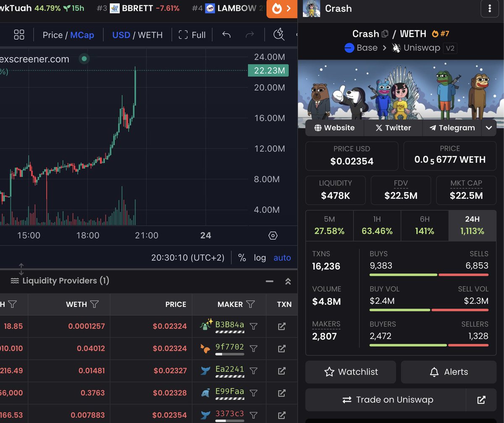Screen dimensions: 504x423
Task: Open the #3 BBRETT trending token
Action: pos(138,8)
